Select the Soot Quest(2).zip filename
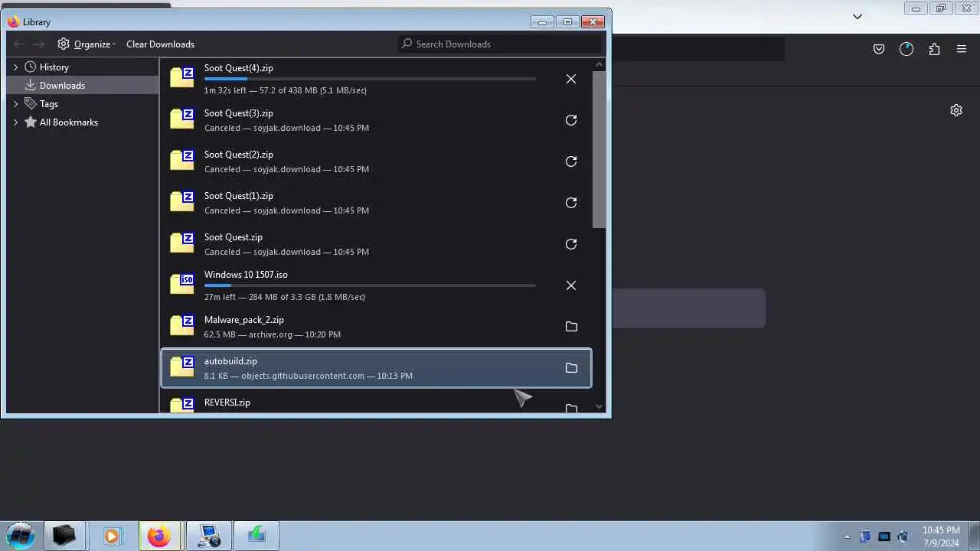The width and height of the screenshot is (980, 551). [239, 155]
